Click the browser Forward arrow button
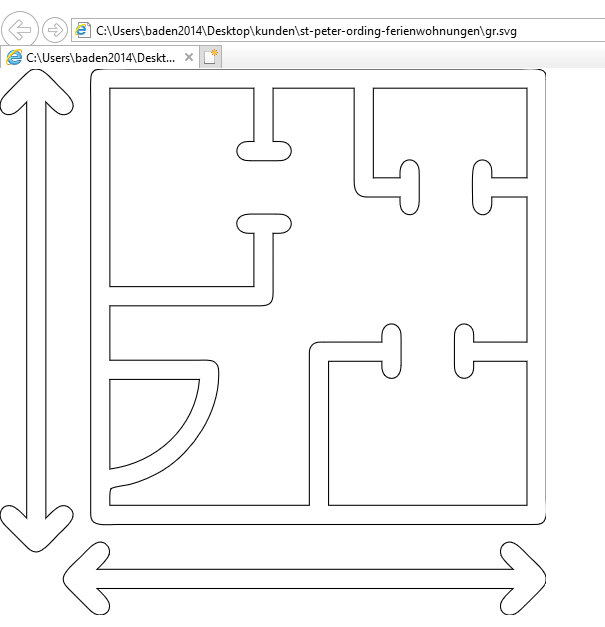The width and height of the screenshot is (605, 627). pyautogui.click(x=56, y=30)
